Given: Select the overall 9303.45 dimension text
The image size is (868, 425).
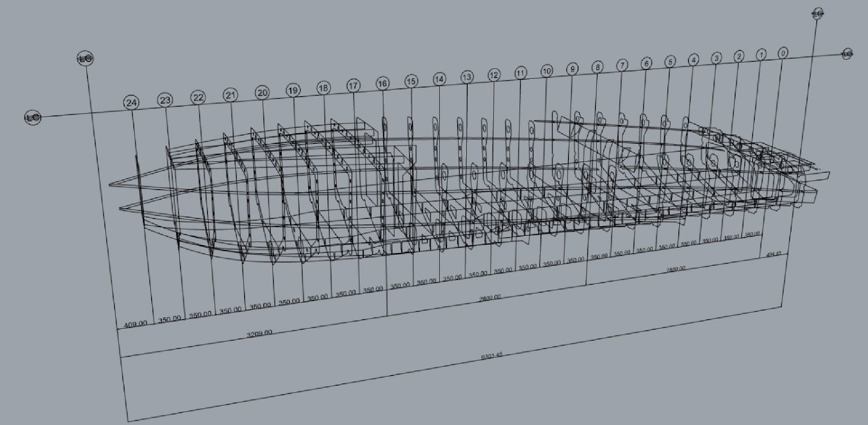Looking at the screenshot, I should [491, 355].
